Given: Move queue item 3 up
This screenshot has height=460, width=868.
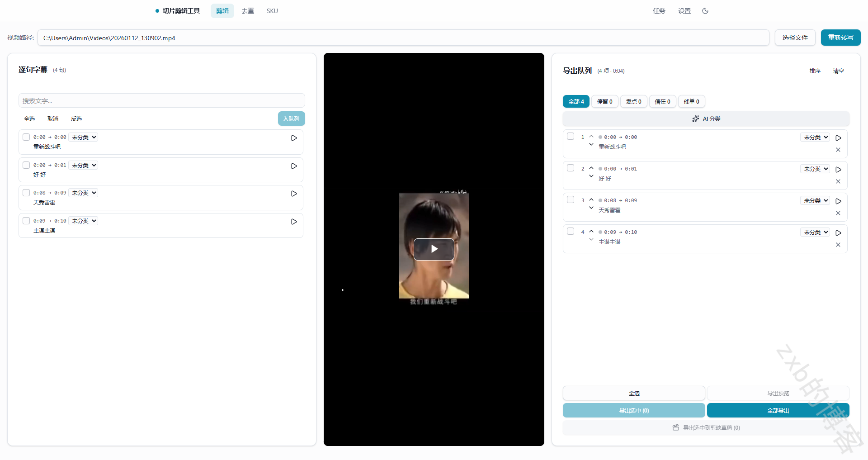Looking at the screenshot, I should point(591,199).
